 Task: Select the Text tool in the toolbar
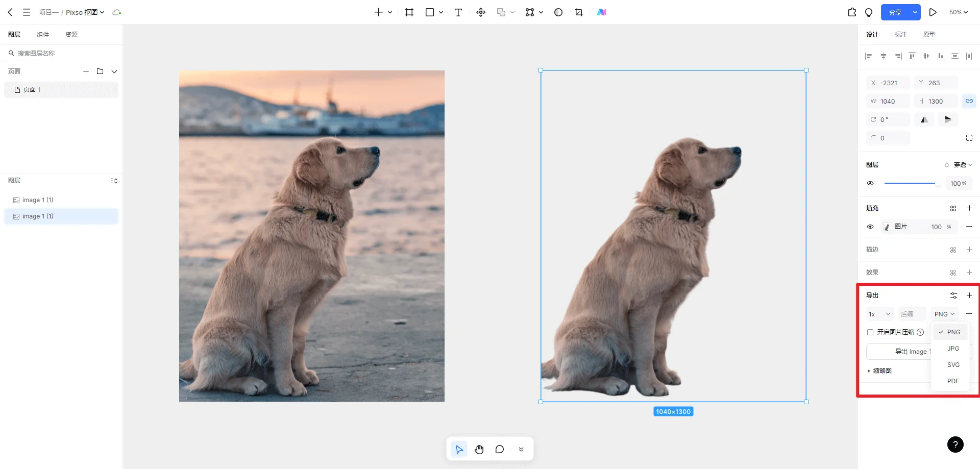coord(458,12)
